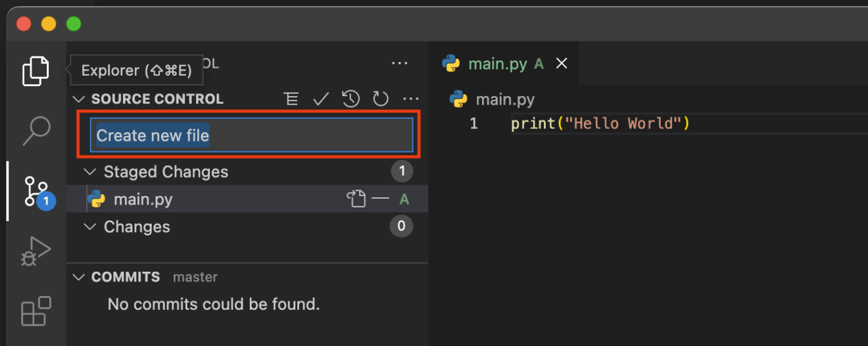Unstage main.py with the minus icon
This screenshot has width=868, height=346.
pos(381,199)
